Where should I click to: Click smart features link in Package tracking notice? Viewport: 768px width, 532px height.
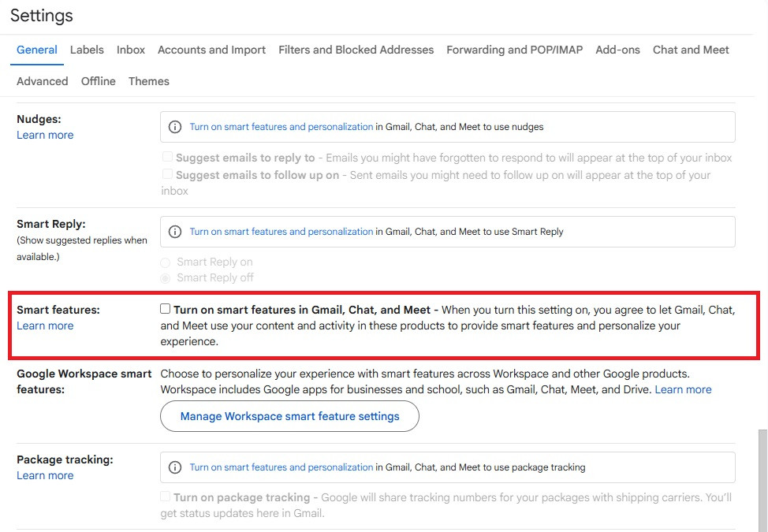pyautogui.click(x=281, y=467)
